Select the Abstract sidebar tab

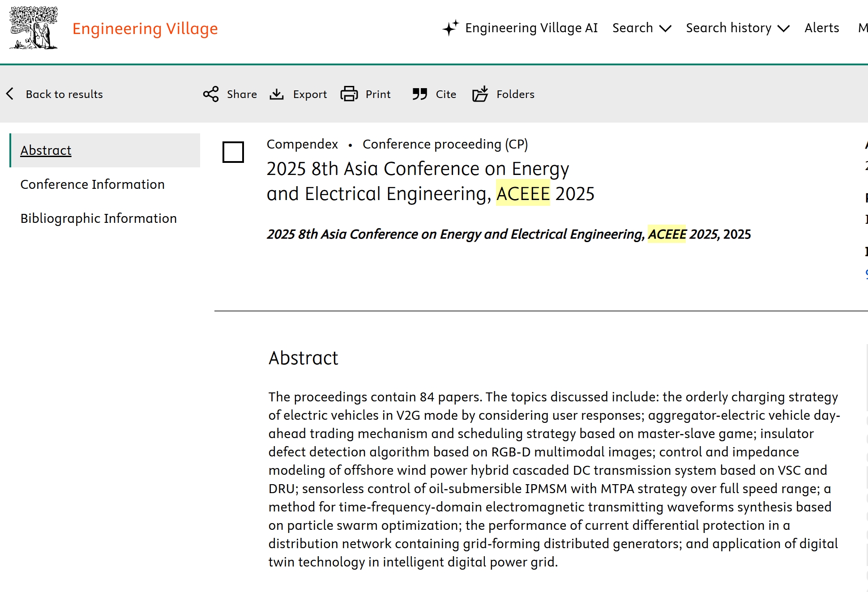pyautogui.click(x=46, y=150)
